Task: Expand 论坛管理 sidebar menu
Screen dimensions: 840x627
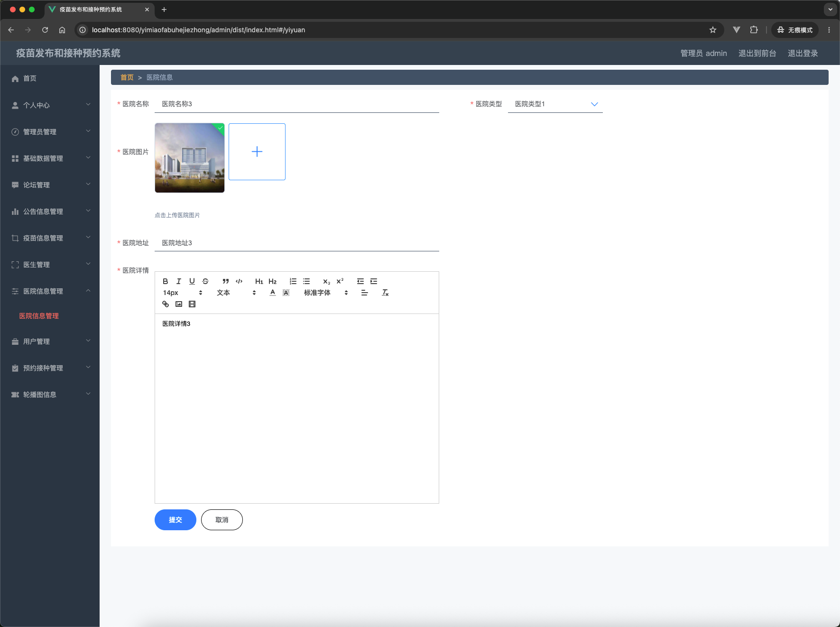Action: pos(50,185)
